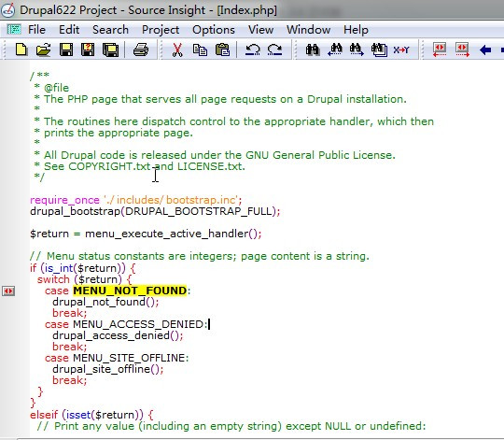Open Search with binoculars icon
Screen dimensions: 504x440
pyautogui.click(x=313, y=50)
